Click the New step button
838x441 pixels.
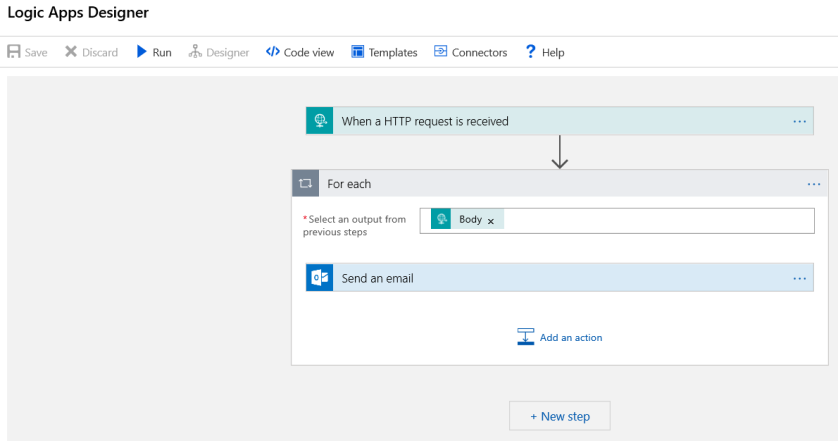point(559,416)
